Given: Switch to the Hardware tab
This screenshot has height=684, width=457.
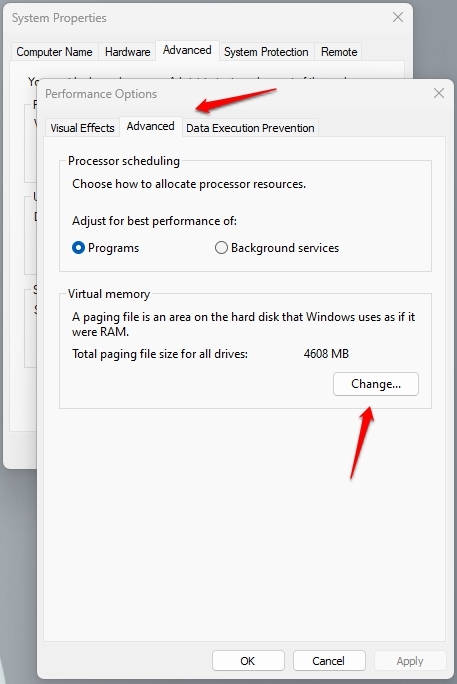Looking at the screenshot, I should tap(127, 52).
